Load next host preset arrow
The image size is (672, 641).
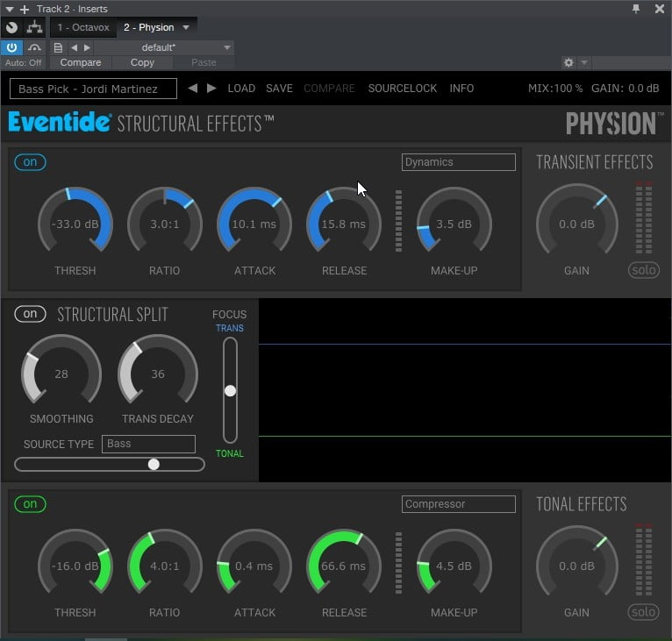coord(87,47)
